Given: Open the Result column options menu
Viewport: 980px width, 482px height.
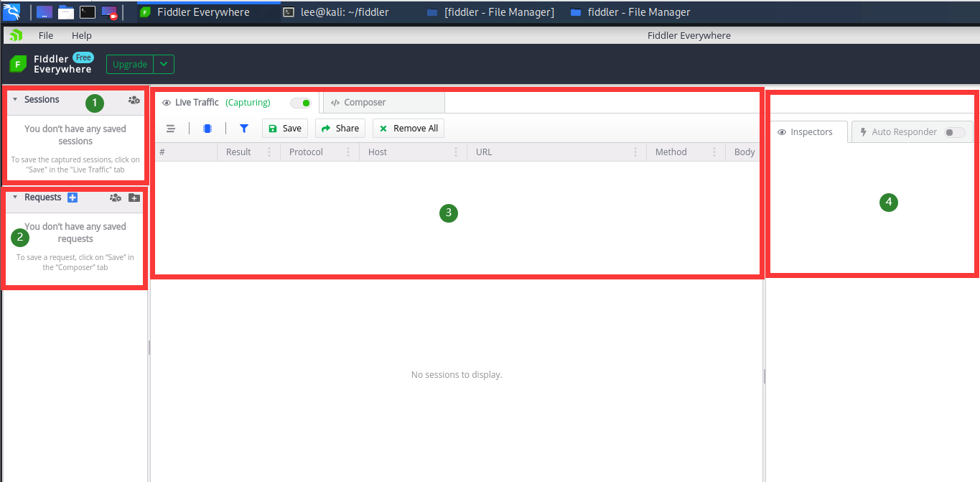Looking at the screenshot, I should tap(270, 152).
